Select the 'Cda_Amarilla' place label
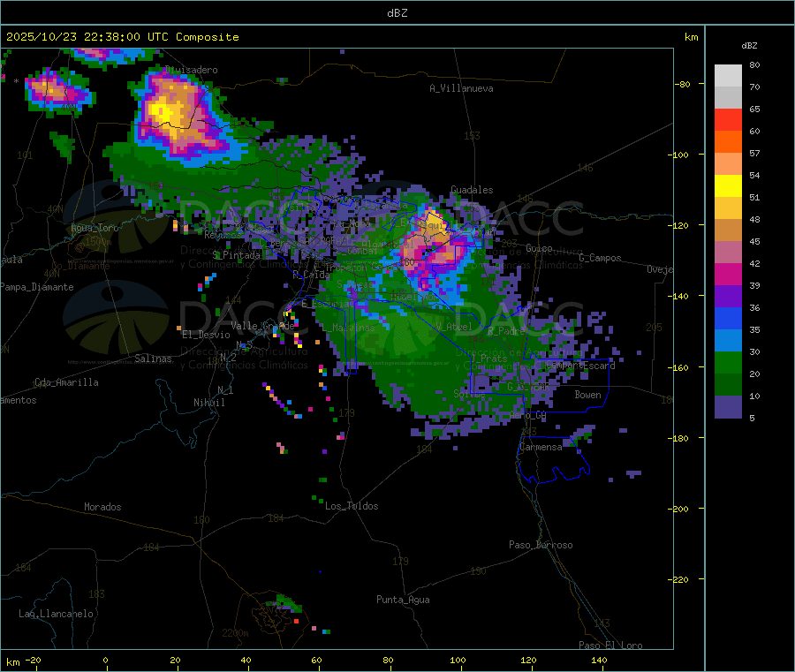The height and width of the screenshot is (672, 795). click(66, 382)
